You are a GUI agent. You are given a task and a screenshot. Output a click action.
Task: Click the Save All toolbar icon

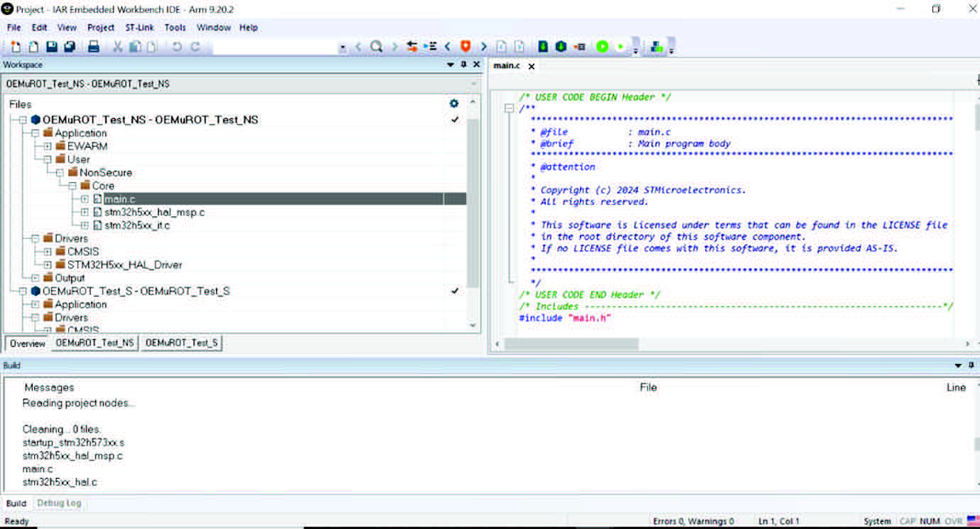(70, 47)
